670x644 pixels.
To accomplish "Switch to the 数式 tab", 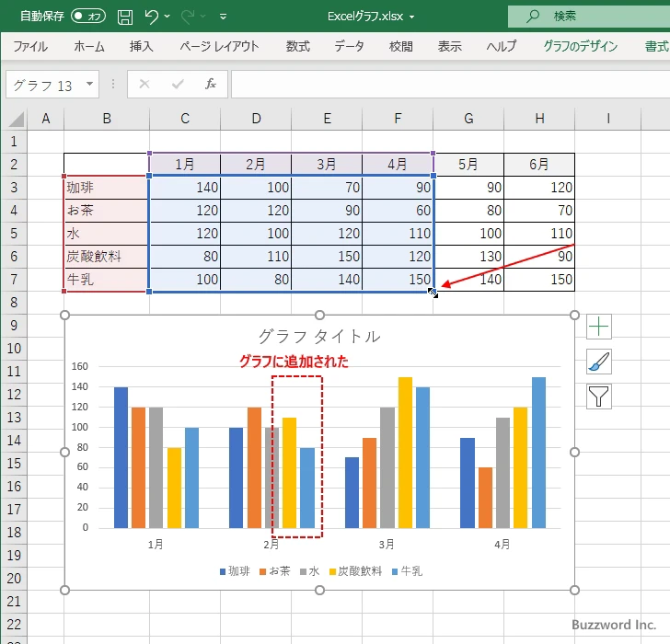I will [298, 46].
